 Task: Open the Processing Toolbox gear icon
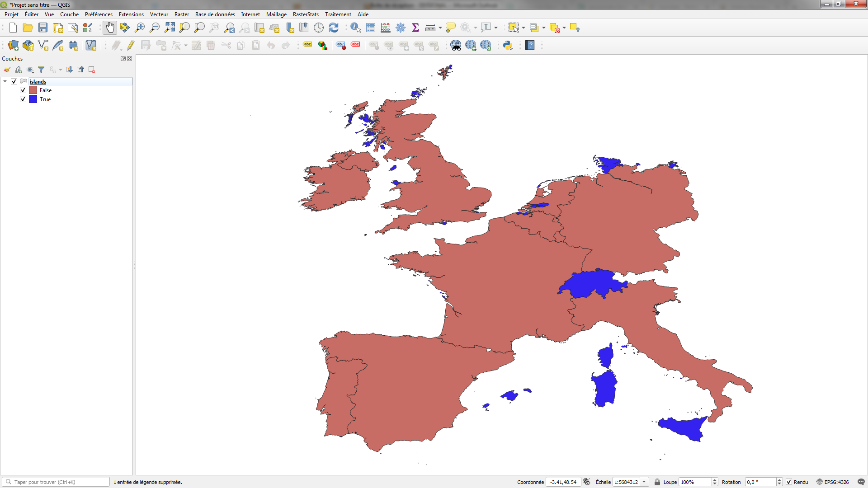[x=401, y=28]
